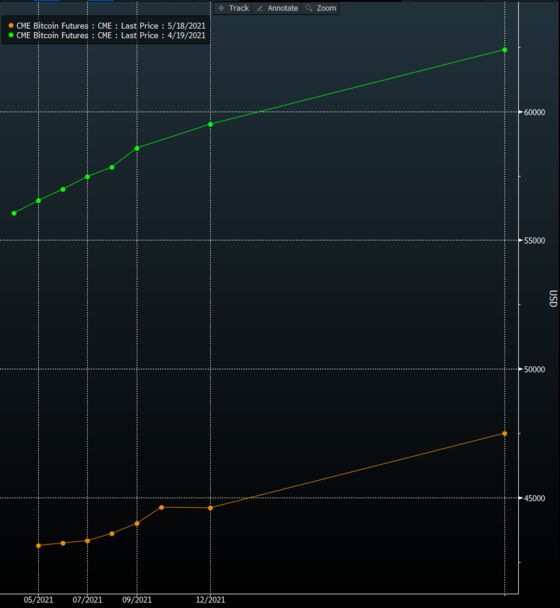560x608 pixels.
Task: Click the 60000 y-axis label
Action: 534,112
